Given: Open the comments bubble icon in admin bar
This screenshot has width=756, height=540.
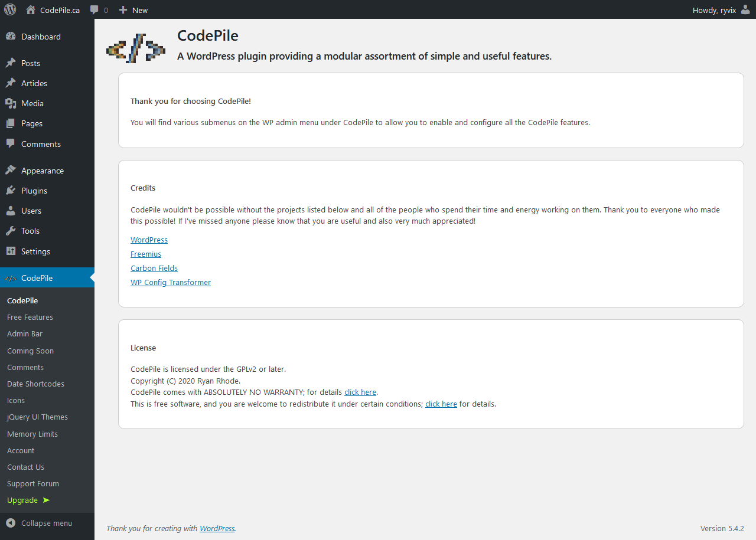Looking at the screenshot, I should 94,10.
